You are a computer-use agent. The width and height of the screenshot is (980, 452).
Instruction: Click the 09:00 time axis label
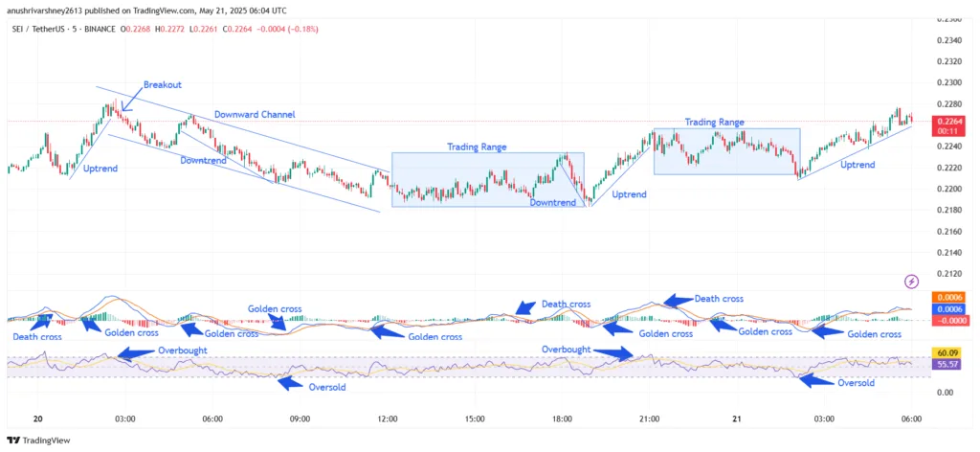click(x=300, y=418)
